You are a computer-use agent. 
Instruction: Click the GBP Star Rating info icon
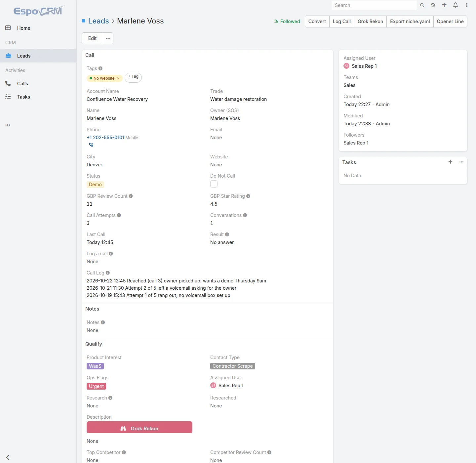[x=248, y=196]
